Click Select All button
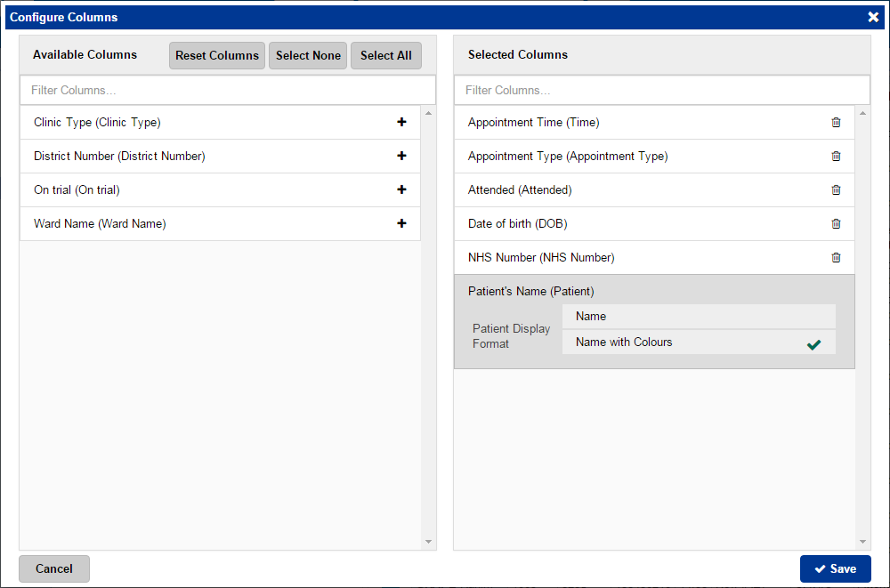 click(385, 55)
